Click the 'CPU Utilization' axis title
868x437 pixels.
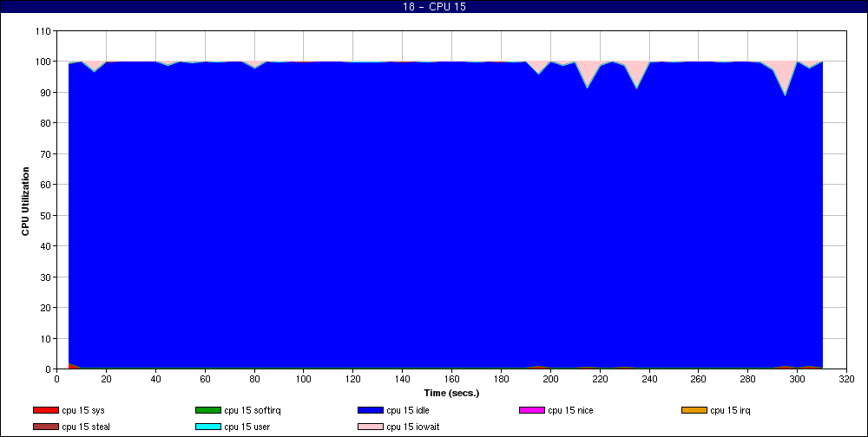[x=25, y=201]
